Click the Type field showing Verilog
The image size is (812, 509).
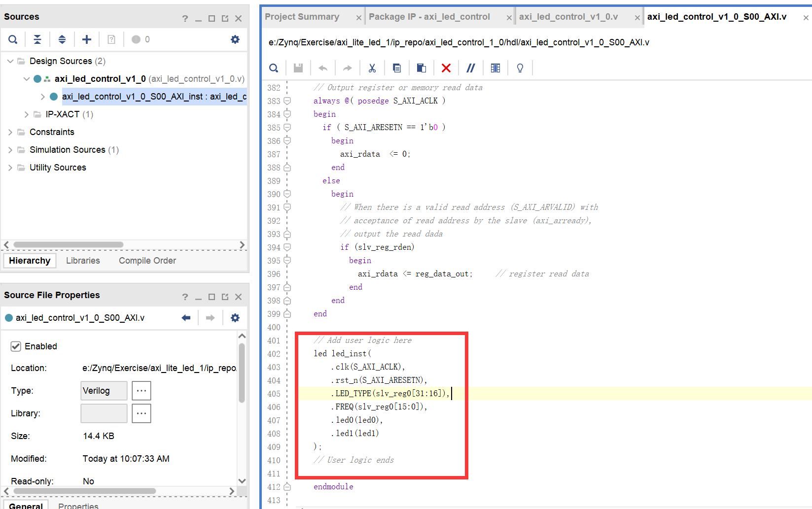(x=104, y=391)
